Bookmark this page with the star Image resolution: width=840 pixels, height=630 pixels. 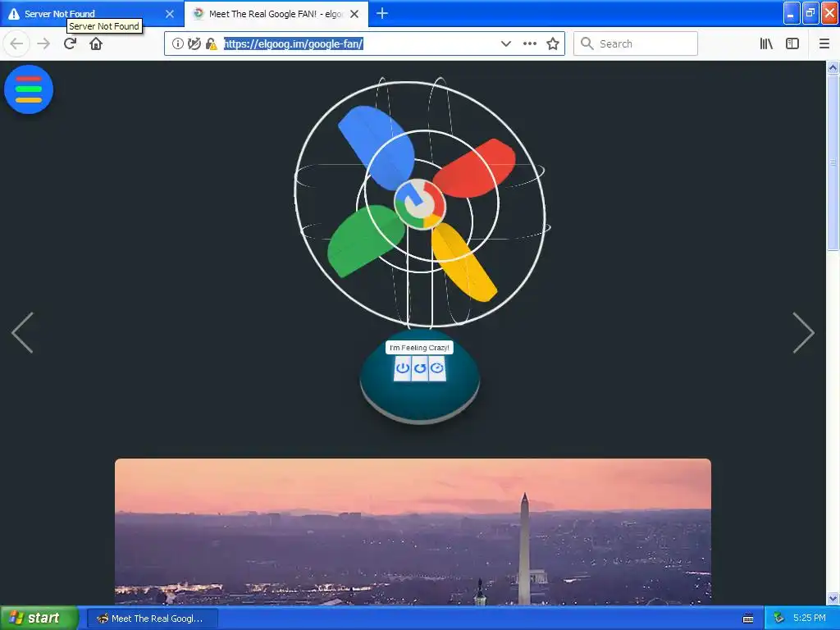[x=553, y=44]
